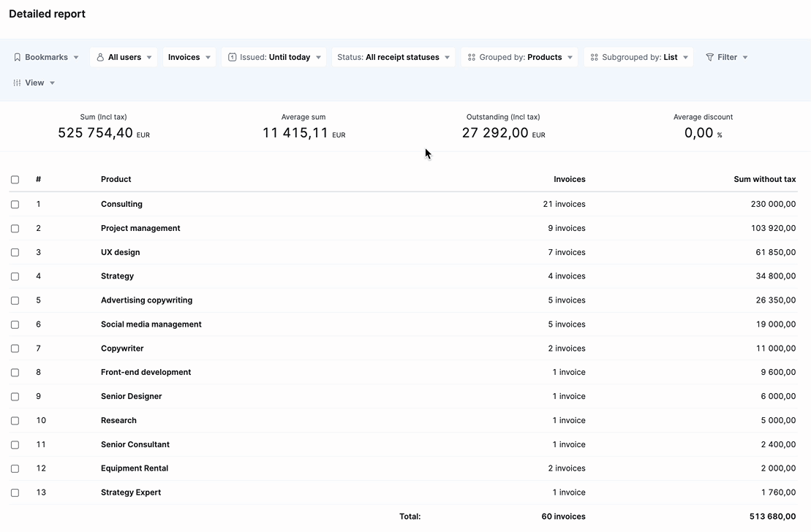Click the 513 680,00 total sum
The height and width of the screenshot is (532, 811).
coord(772,517)
